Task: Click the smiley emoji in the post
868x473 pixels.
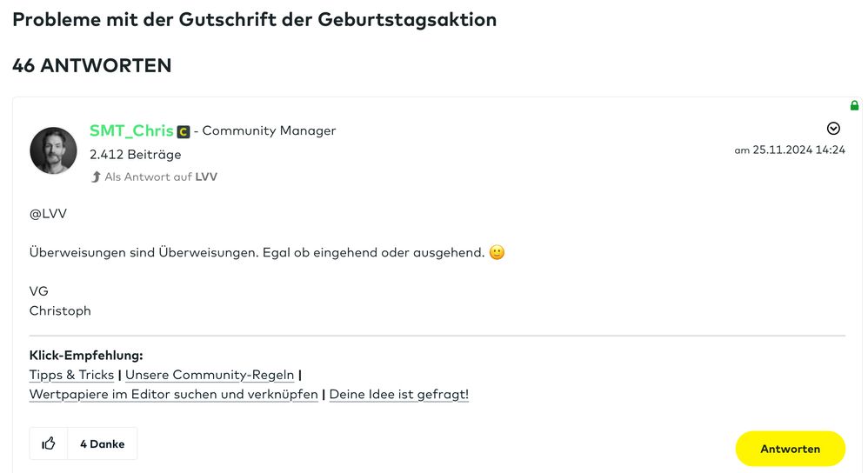Action: 497,253
